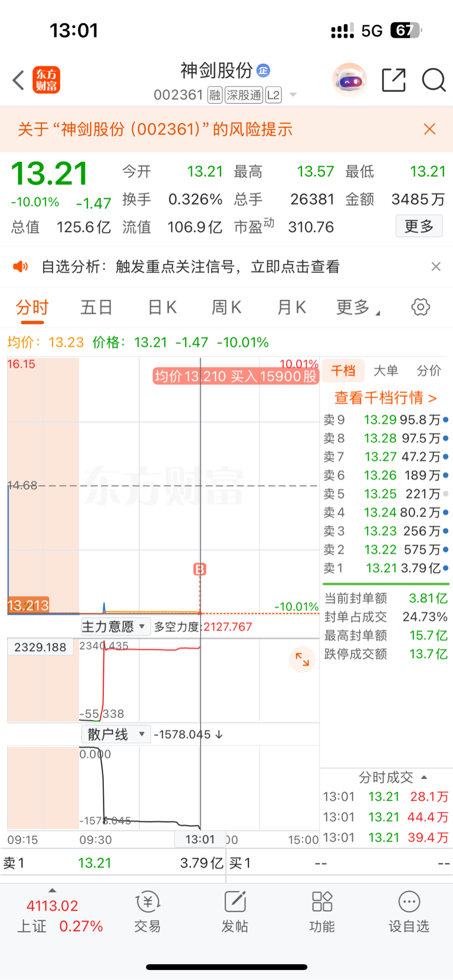Open the 交易 trade icon
Image resolution: width=453 pixels, height=980 pixels.
click(x=147, y=912)
